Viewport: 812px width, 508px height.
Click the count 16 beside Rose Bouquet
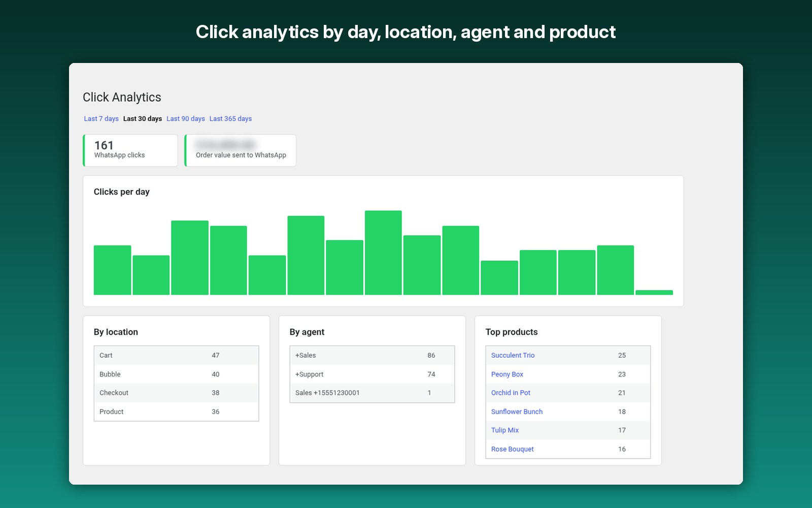622,449
